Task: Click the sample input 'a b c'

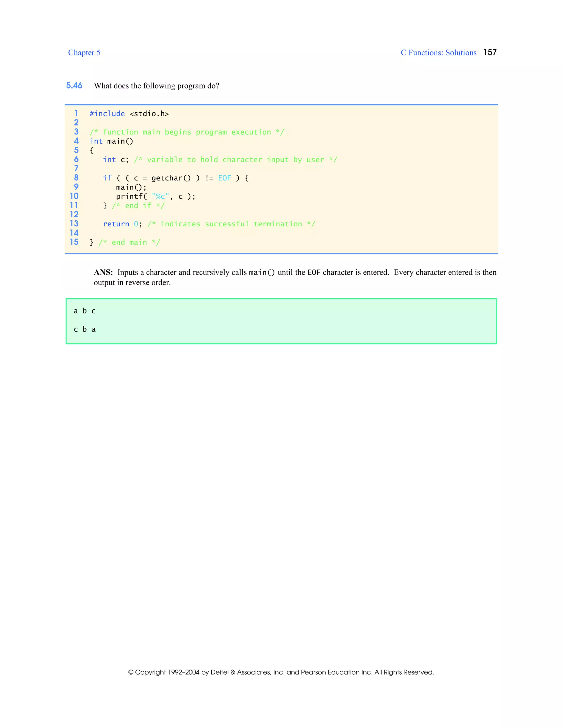Action: pos(85,311)
